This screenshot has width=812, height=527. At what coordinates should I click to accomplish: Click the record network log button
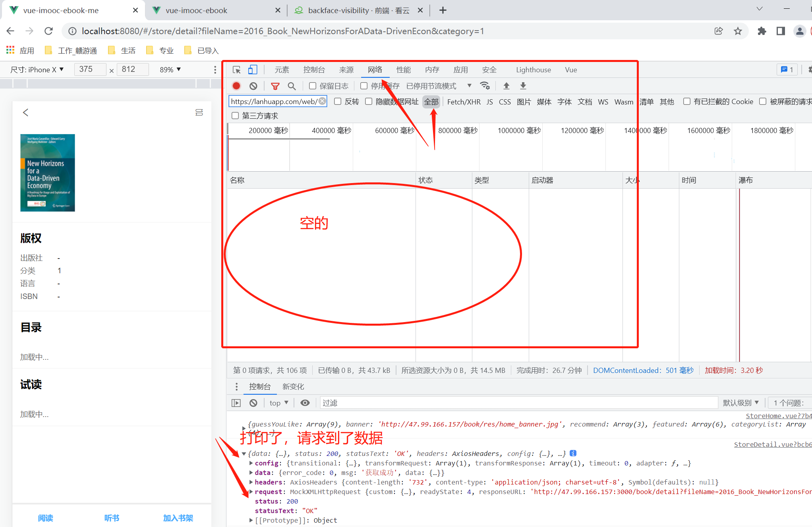tap(236, 86)
